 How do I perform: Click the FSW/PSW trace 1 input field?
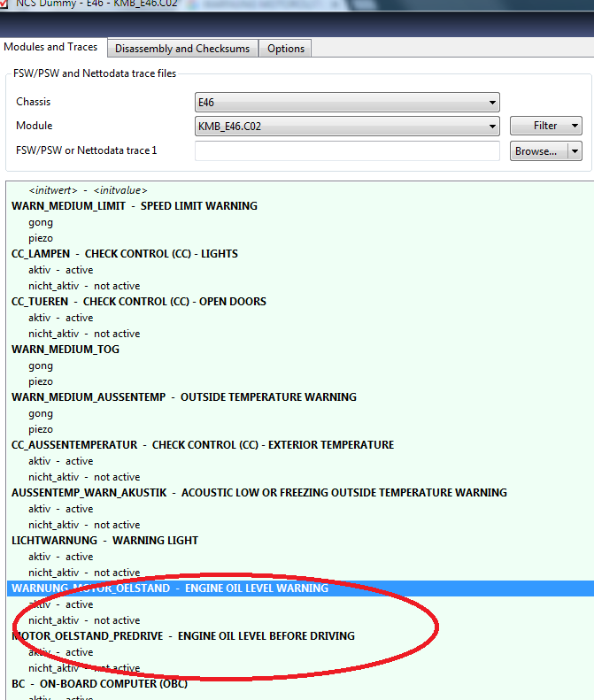[347, 151]
